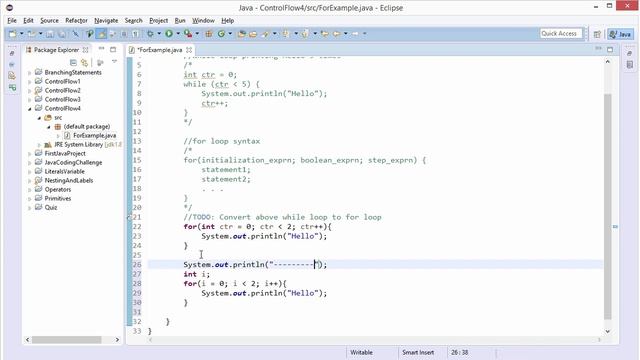This screenshot has width=640, height=360.
Task: Open the New Java Class dropdown arrow
Action: click(230, 34)
